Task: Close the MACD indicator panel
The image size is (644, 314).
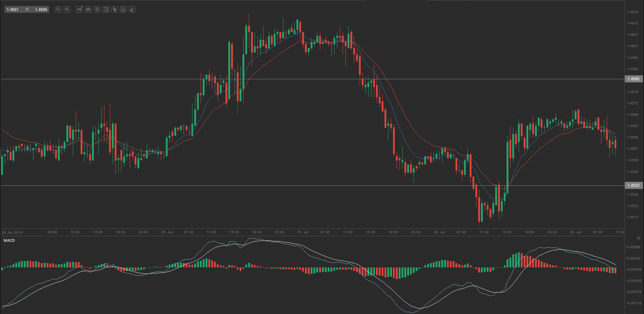Action: 638,238
